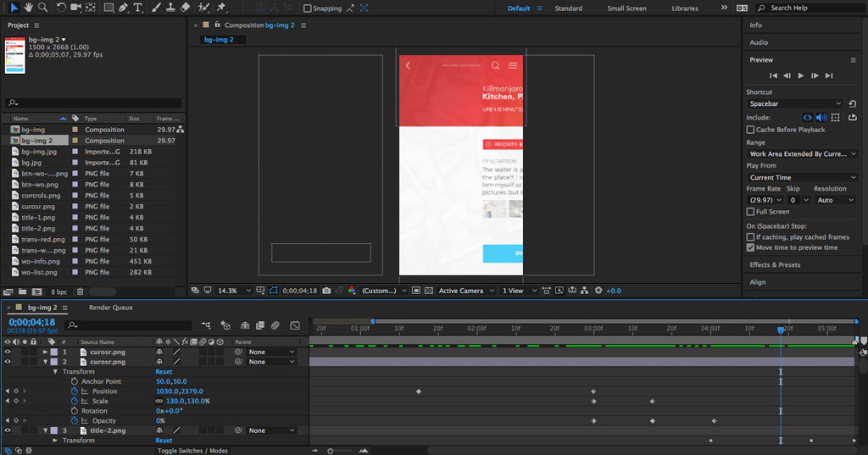Select the Brush tool
Image resolution: width=868 pixels, height=455 pixels.
tap(156, 8)
